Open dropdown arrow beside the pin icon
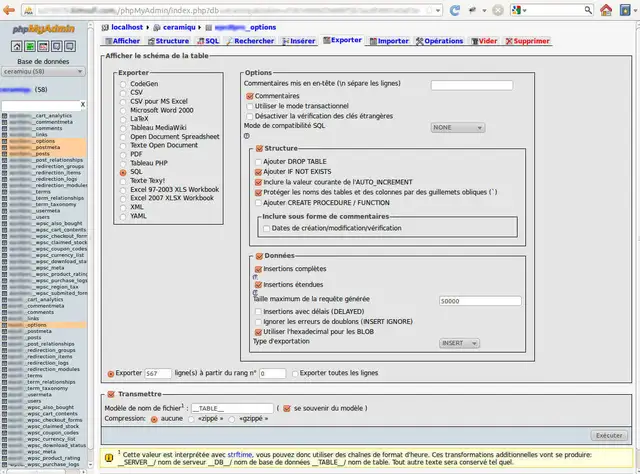This screenshot has height=474, width=640. click(484, 11)
